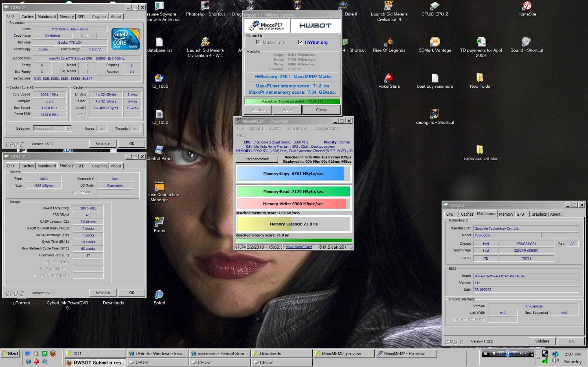Open the daorigins - Shortcut icon

[x=435, y=117]
